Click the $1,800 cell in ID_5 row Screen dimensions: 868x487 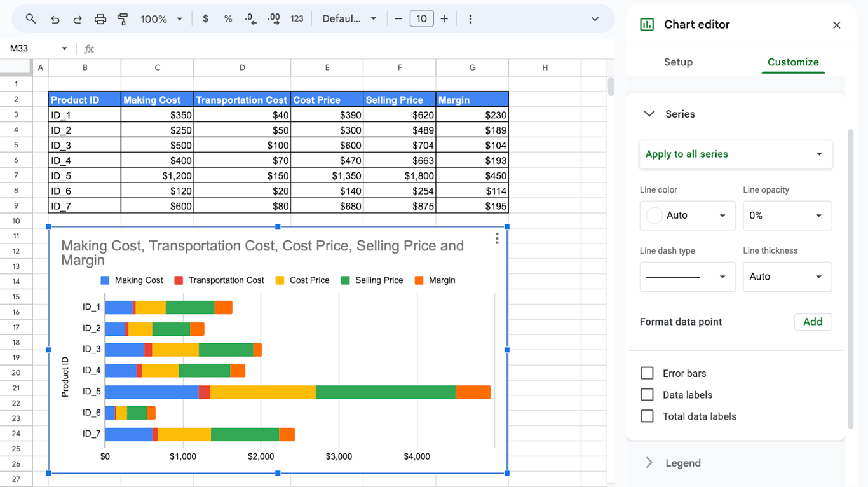point(400,175)
